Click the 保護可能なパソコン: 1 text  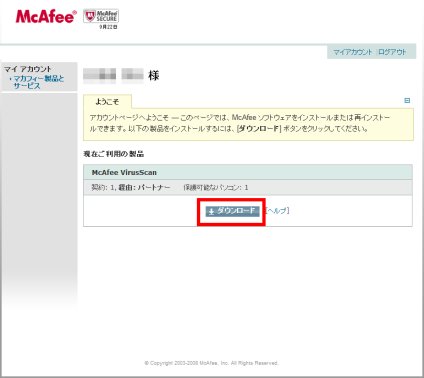[216, 188]
